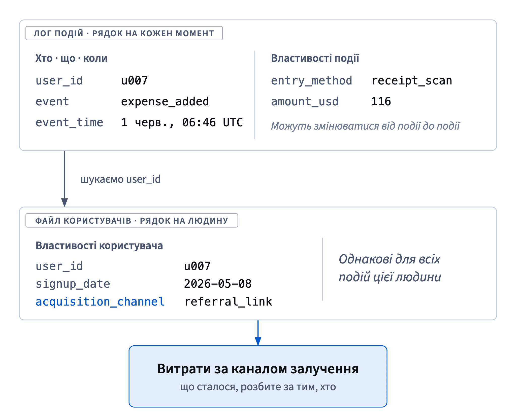Click the event log value 'u007'
Viewport: 516px width, 420px height.
coord(135,81)
